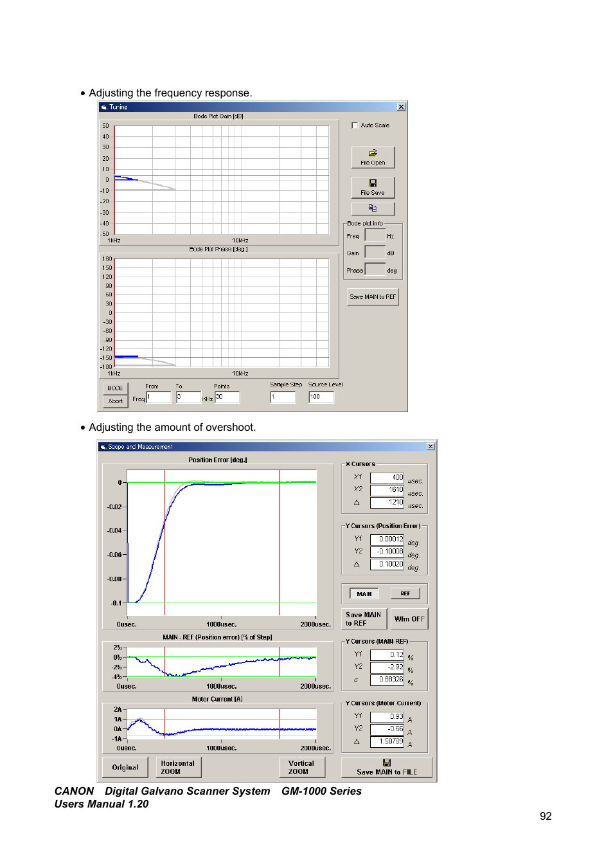Enable the Auto Scale checkbox
Viewport: 613px width, 868px height.
(x=355, y=125)
